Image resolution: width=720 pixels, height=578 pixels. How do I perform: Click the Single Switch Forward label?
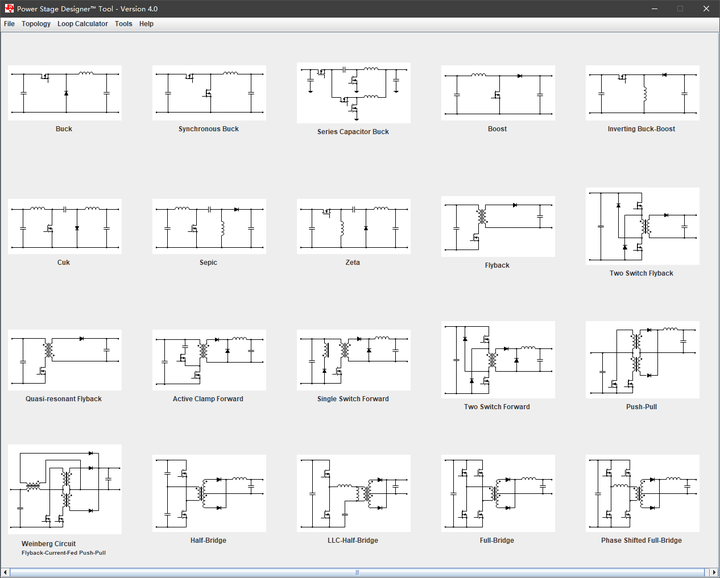pos(353,399)
